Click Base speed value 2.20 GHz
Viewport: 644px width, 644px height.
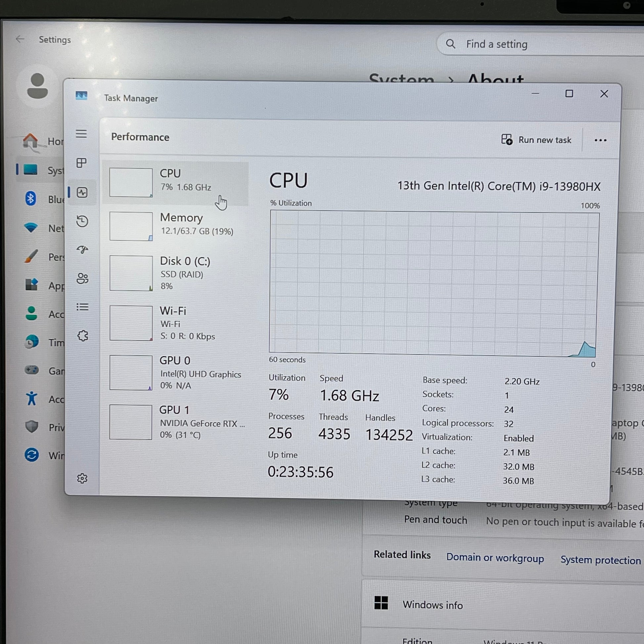click(x=522, y=381)
